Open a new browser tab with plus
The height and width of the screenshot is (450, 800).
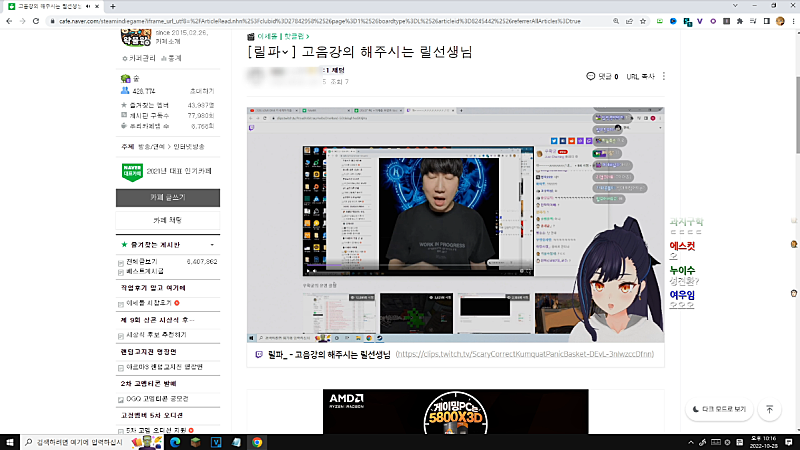pyautogui.click(x=113, y=6)
